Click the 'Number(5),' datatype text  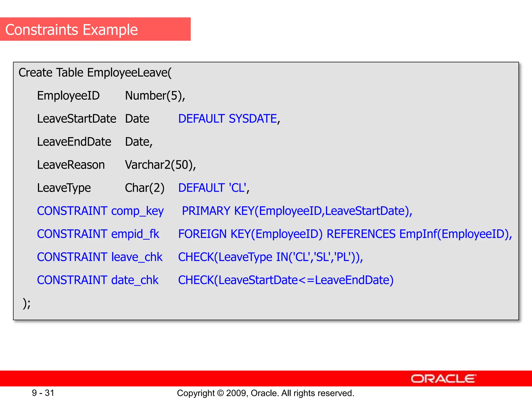pyautogui.click(x=155, y=96)
